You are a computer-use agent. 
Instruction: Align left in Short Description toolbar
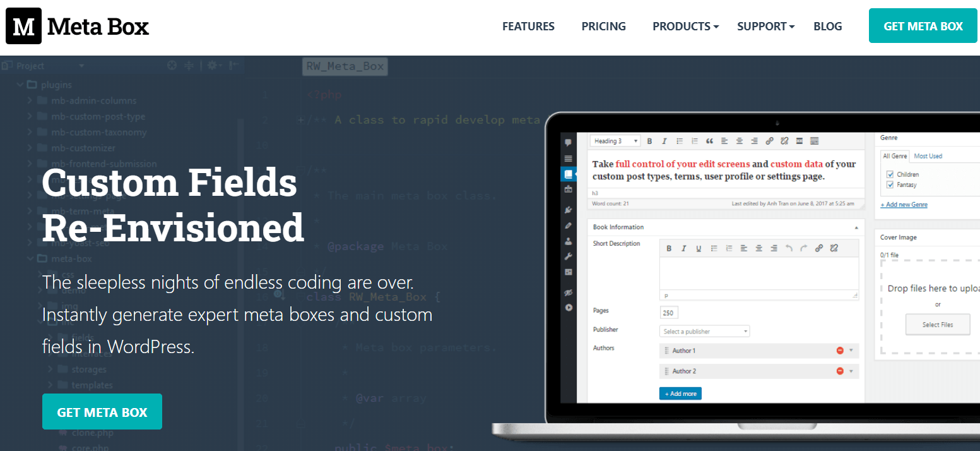click(x=744, y=248)
